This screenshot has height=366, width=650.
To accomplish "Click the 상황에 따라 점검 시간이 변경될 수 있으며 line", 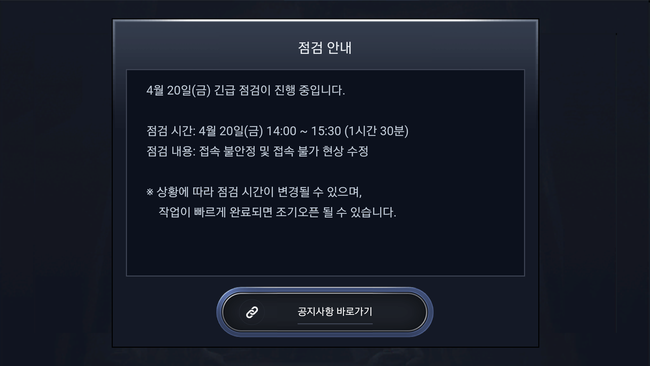I will point(259,192).
